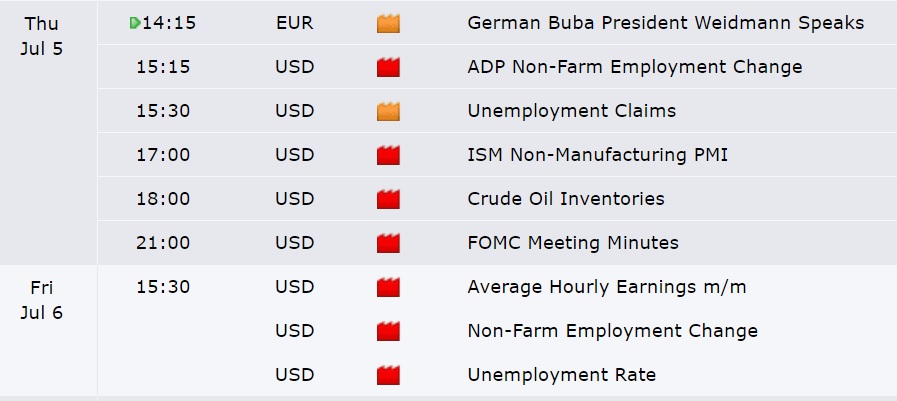Select the Unemployment Claims event row

coord(571,111)
